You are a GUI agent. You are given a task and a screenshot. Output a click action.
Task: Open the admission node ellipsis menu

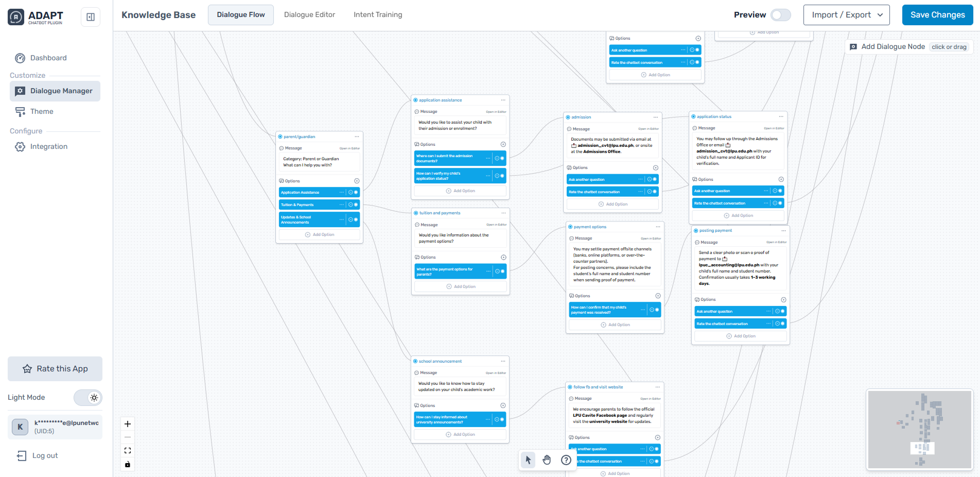point(655,117)
